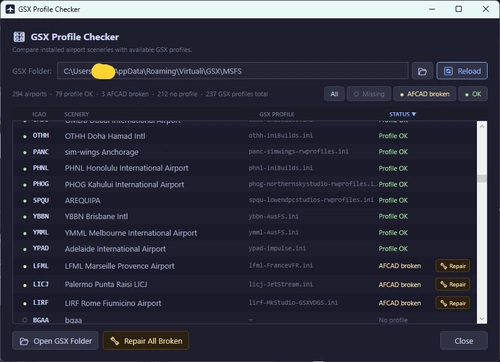Close the profile checker dialog
Image resolution: width=500 pixels, height=362 pixels.
pyautogui.click(x=464, y=341)
